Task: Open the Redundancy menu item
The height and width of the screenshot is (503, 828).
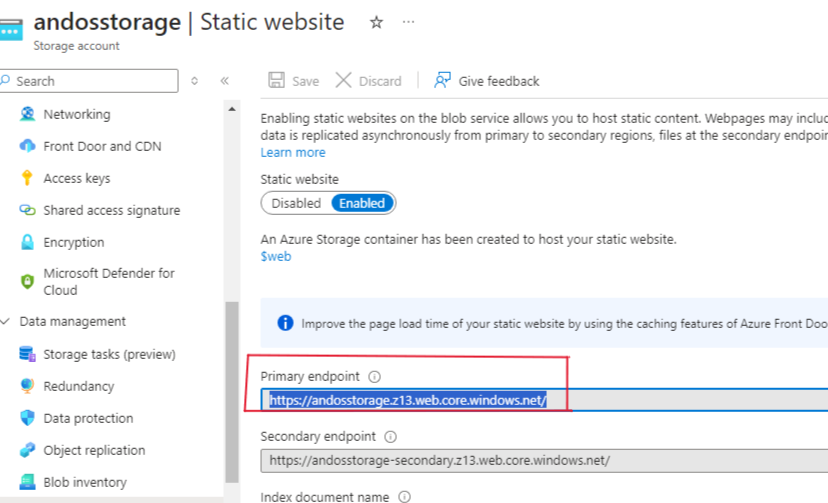Action: click(78, 386)
